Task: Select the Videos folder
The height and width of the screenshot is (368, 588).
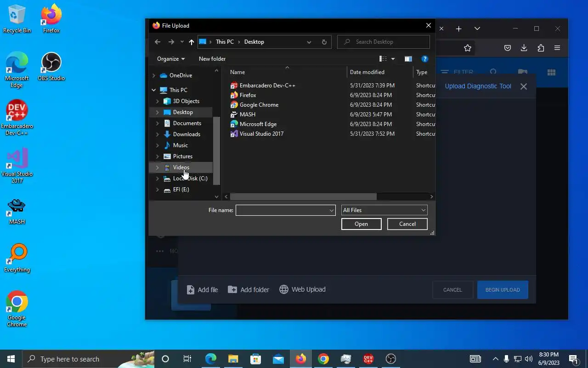Action: click(x=181, y=167)
